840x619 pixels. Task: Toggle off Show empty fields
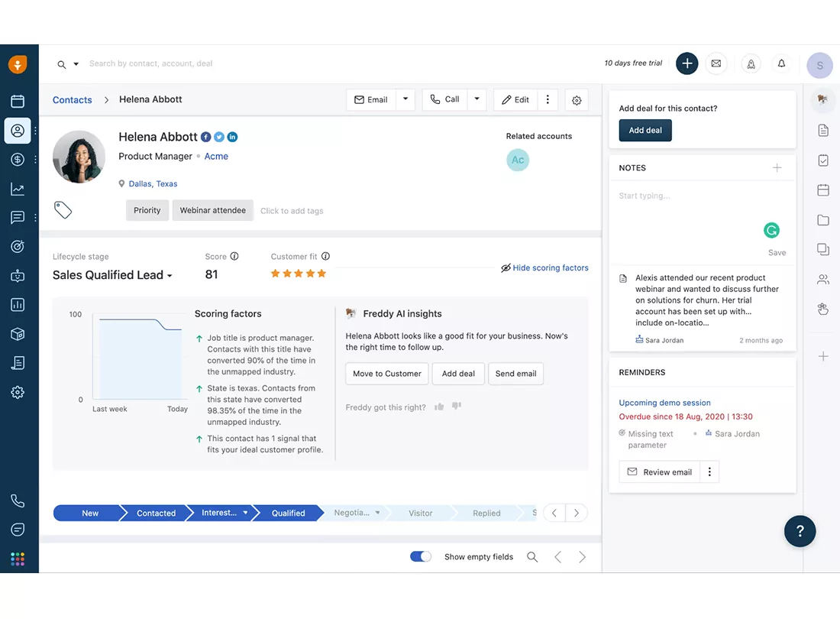pos(420,556)
